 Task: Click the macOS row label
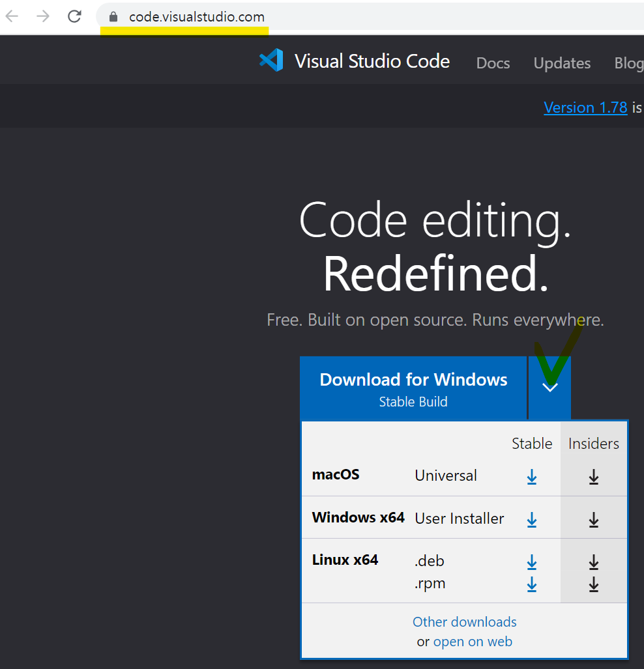(336, 474)
